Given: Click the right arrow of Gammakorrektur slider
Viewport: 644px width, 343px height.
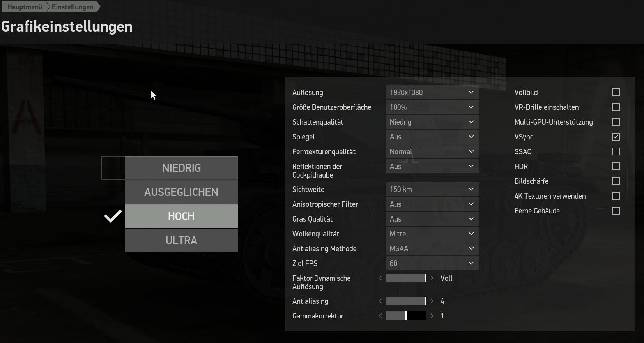Looking at the screenshot, I should [432, 316].
